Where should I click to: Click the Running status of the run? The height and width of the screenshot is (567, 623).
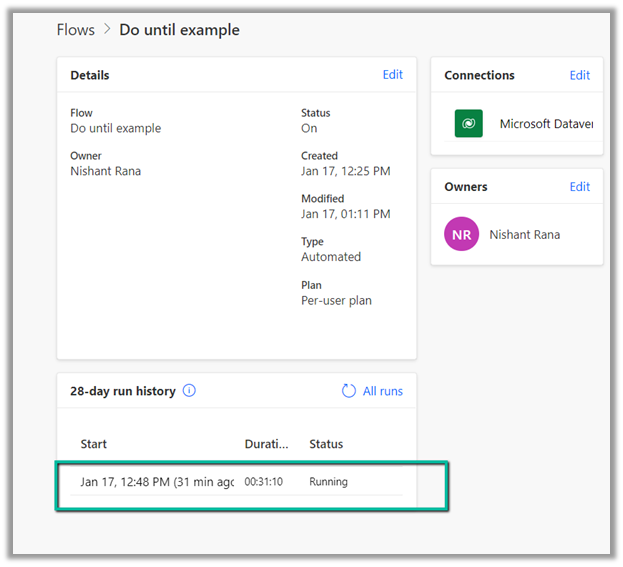[x=328, y=482]
